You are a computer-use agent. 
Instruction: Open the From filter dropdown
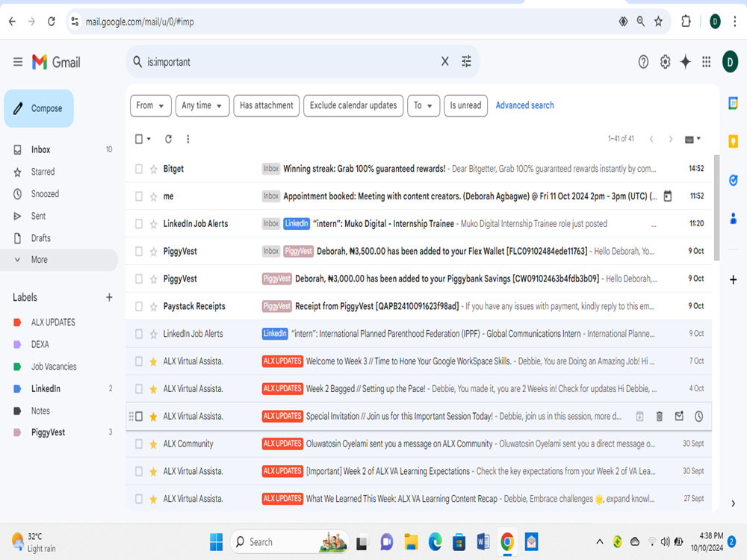pos(151,105)
